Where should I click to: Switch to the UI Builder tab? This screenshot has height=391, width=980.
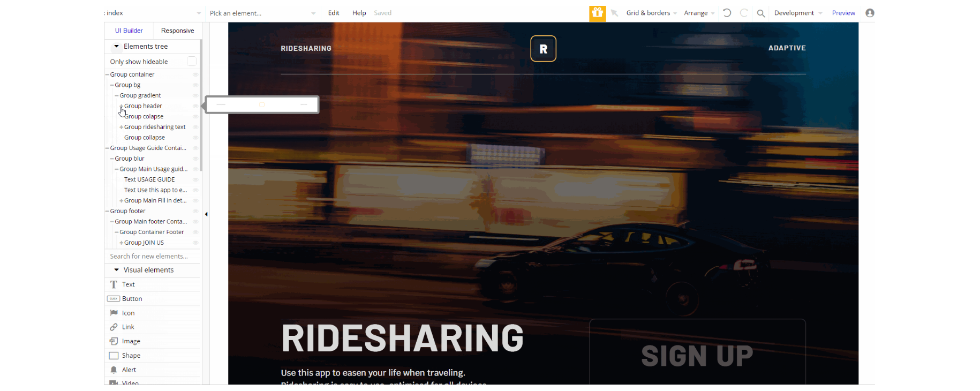click(129, 31)
